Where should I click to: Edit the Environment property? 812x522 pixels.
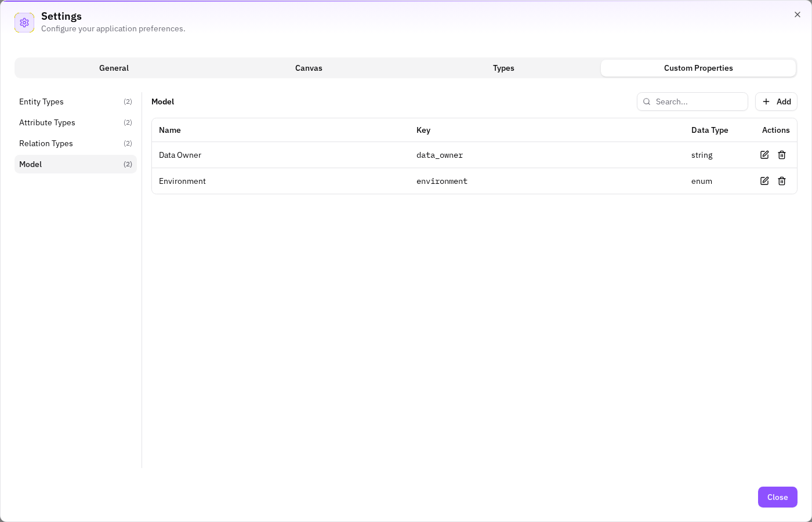point(764,181)
